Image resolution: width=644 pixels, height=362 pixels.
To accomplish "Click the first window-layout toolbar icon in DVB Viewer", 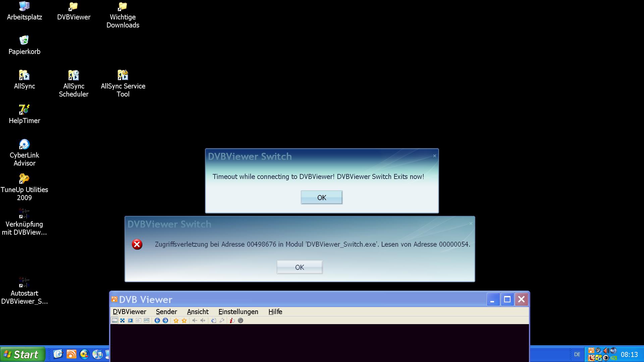I will pos(115,320).
